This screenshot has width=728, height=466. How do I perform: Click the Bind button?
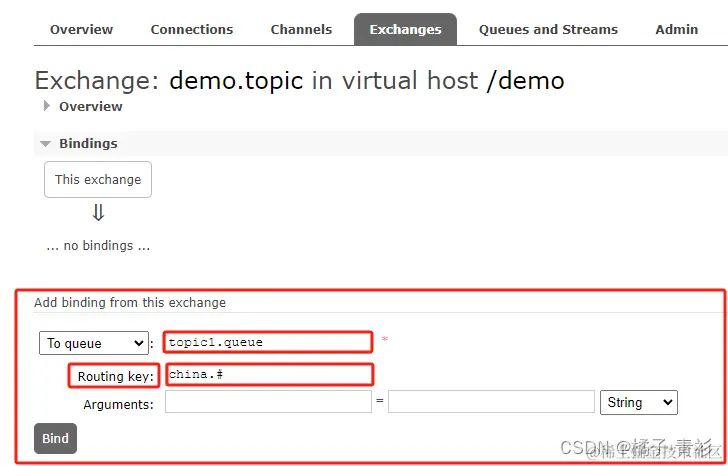coord(55,438)
